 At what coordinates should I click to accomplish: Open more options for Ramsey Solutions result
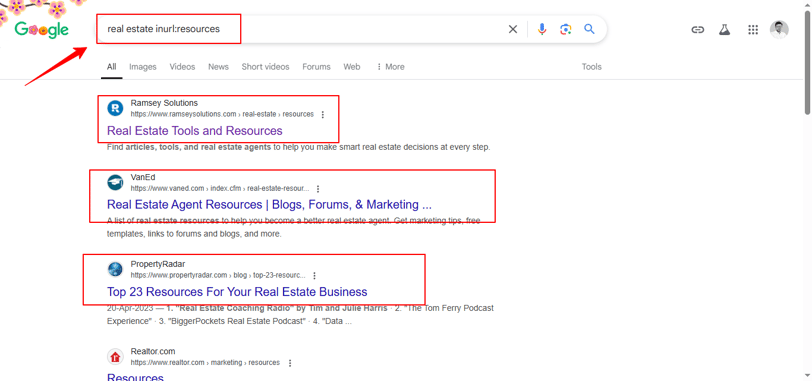(x=323, y=114)
